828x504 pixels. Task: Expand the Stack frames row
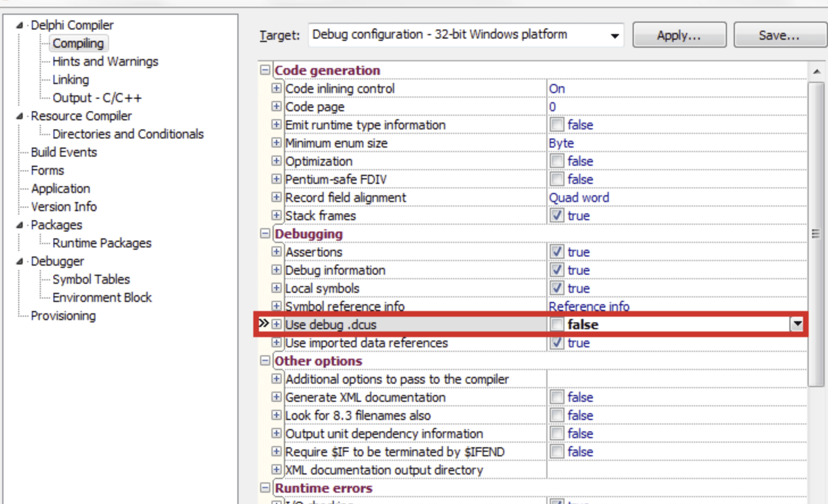pyautogui.click(x=277, y=215)
